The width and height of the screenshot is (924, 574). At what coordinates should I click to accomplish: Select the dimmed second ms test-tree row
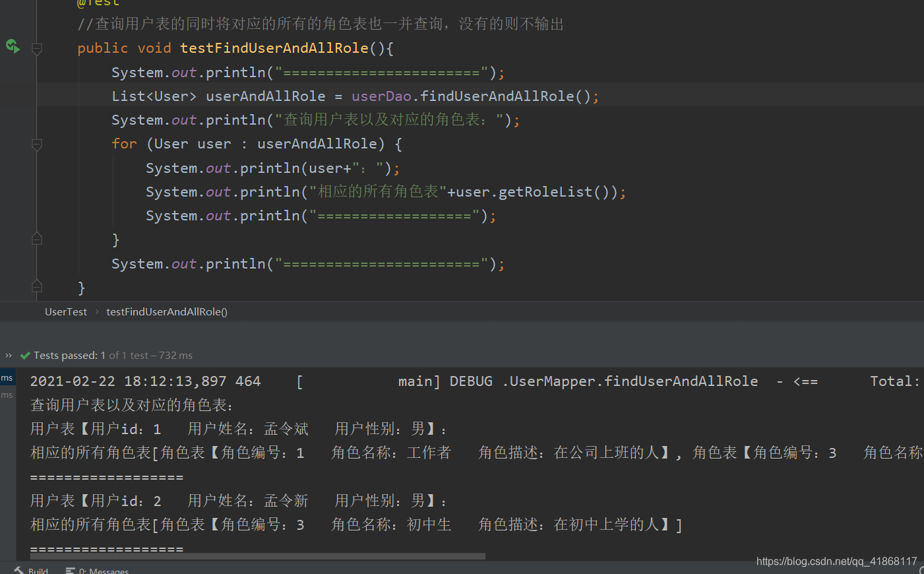point(7,395)
